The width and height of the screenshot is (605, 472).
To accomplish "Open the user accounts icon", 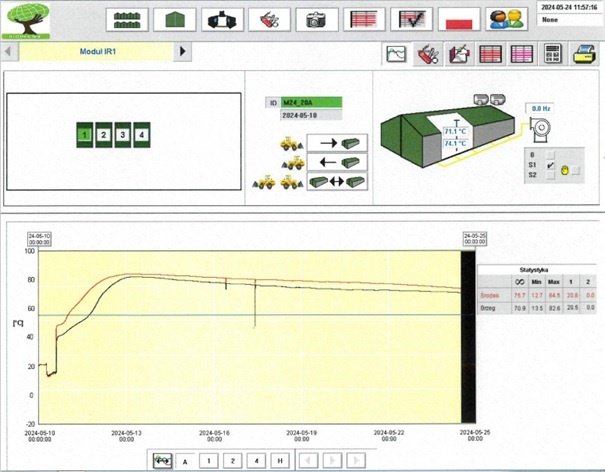I will pos(507,19).
